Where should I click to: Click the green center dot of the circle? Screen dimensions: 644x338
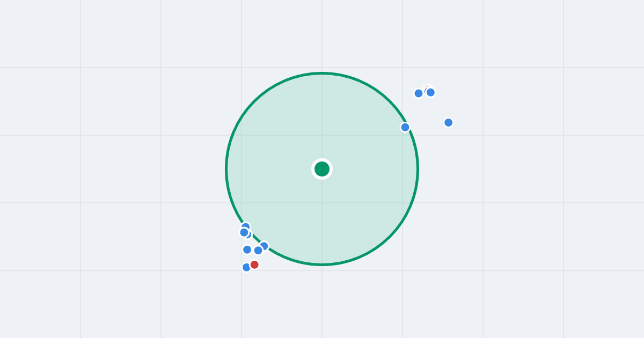(322, 169)
